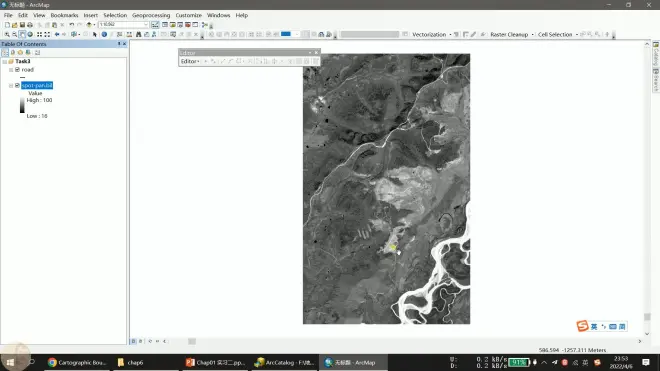Image resolution: width=660 pixels, height=371 pixels.
Task: Open the Geoprocessing menu
Action: [x=151, y=15]
